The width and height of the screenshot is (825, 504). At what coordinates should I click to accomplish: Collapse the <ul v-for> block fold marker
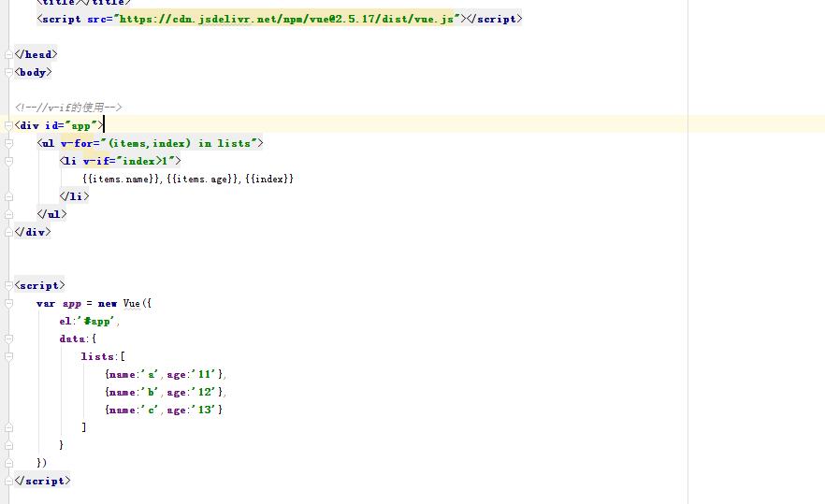[8, 143]
